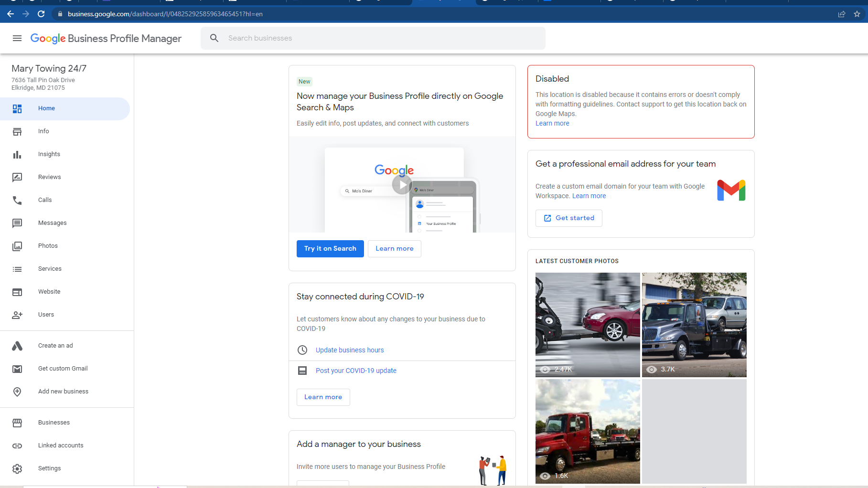
Task: Click the Mary Towing 24/7 business name
Action: (49, 68)
